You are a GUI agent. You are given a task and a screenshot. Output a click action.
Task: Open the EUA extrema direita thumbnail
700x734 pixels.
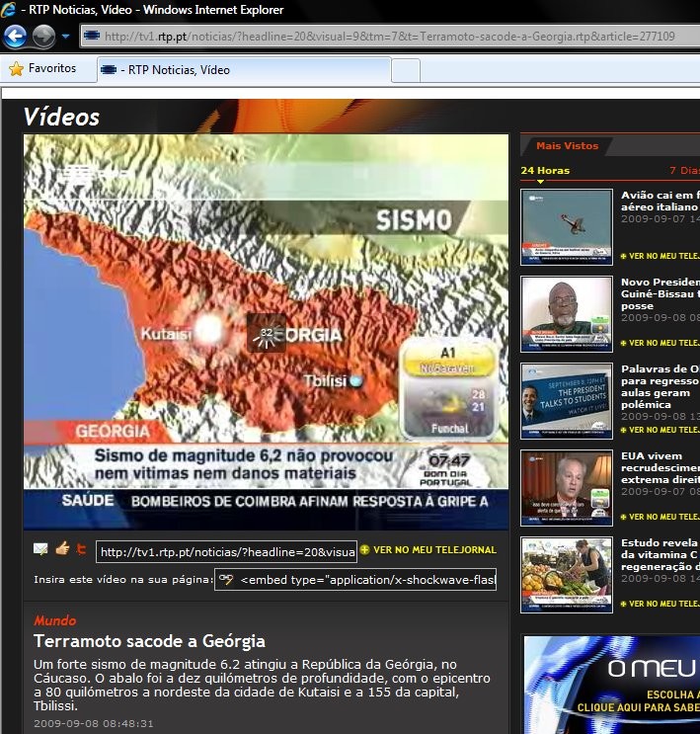click(x=567, y=488)
